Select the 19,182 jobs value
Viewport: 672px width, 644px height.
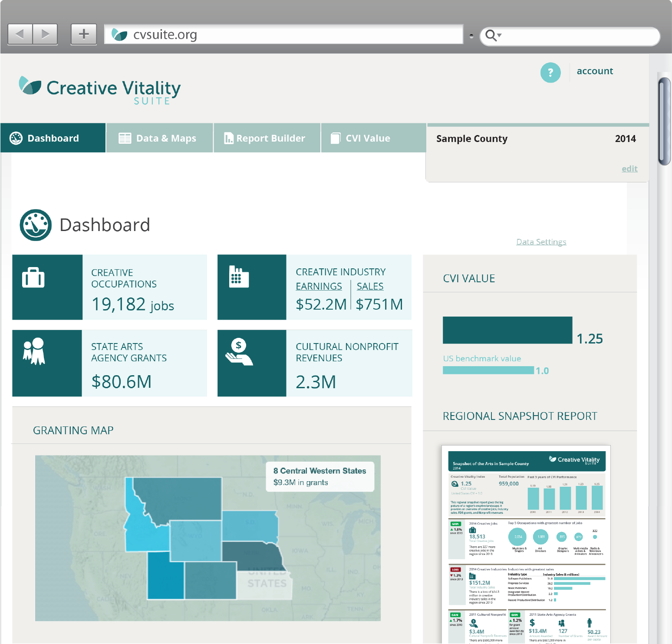(x=133, y=304)
